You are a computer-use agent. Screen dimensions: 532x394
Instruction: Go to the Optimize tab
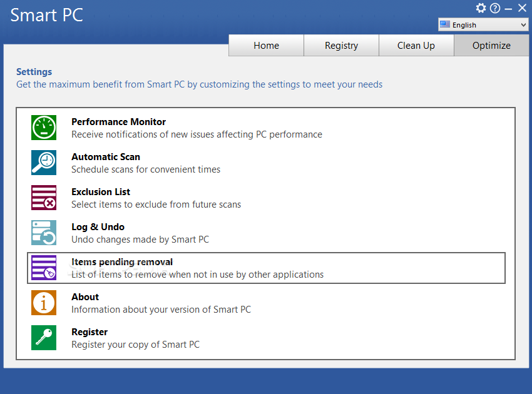click(x=491, y=46)
